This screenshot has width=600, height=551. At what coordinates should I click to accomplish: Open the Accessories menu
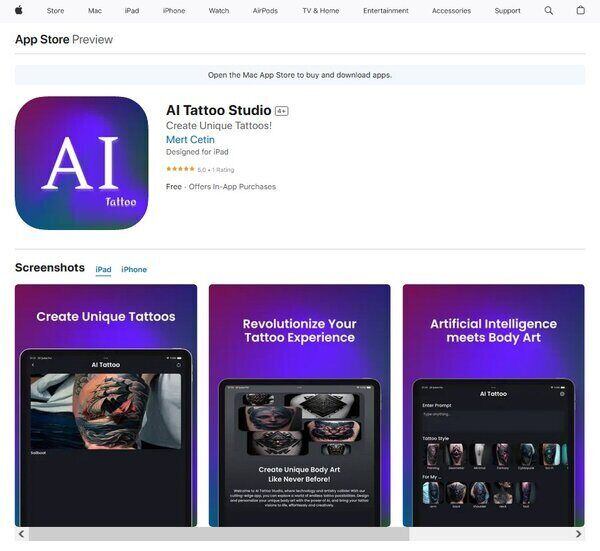click(452, 11)
